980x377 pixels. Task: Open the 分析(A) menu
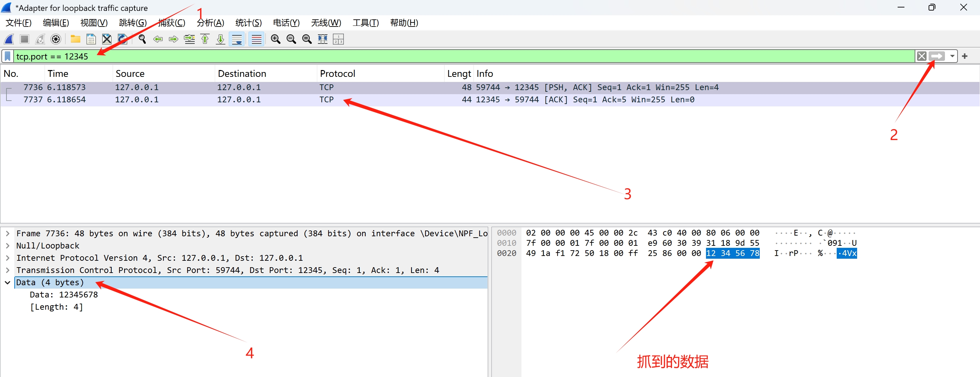tap(210, 23)
